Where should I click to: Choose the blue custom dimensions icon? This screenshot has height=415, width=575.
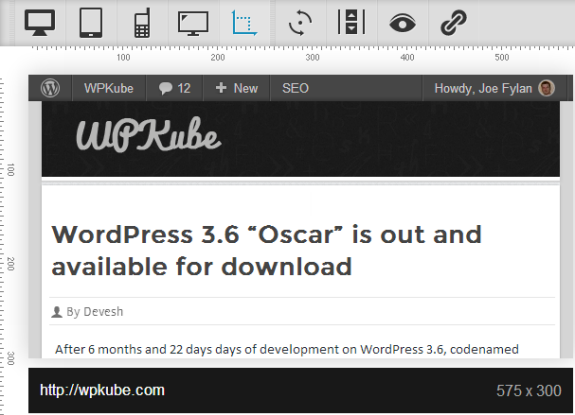click(x=245, y=23)
